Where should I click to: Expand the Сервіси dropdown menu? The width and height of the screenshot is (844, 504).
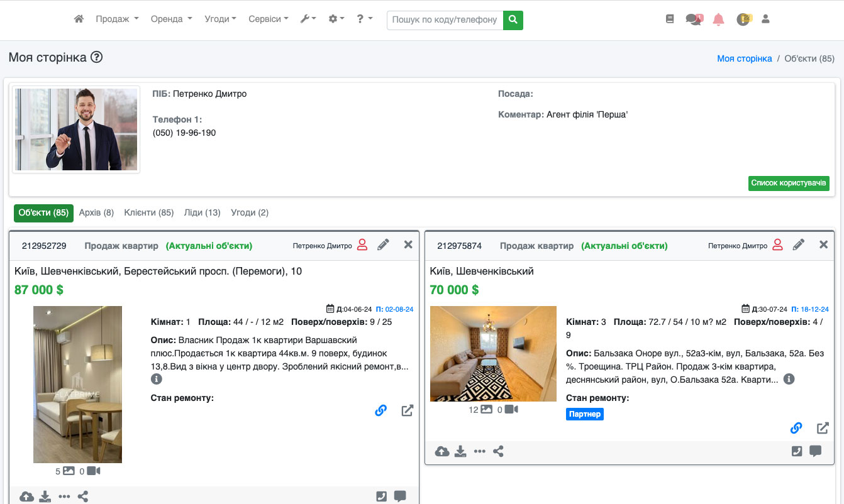pos(268,19)
